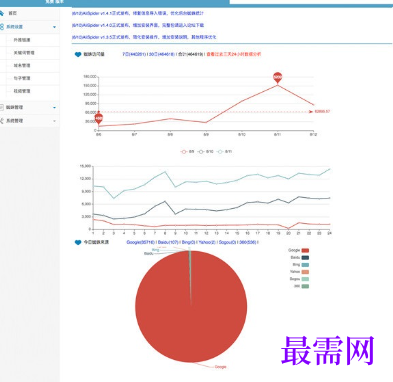Select the 7日 visit statistics link
393x382 pixels.
click(x=134, y=54)
